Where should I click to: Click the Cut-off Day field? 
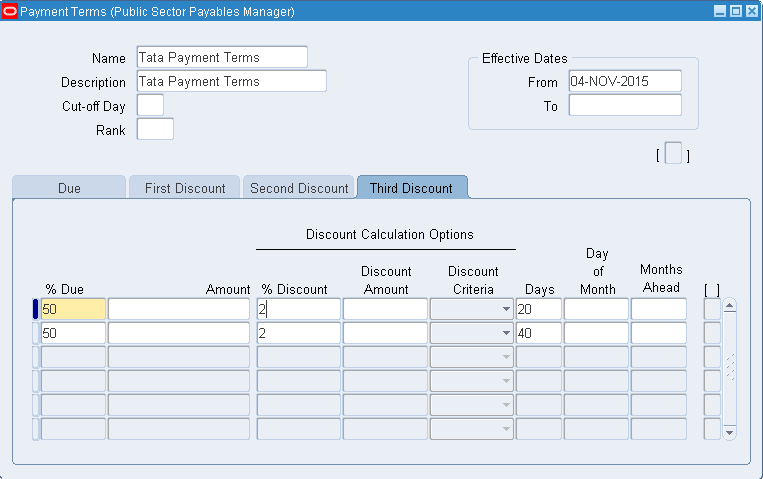coord(150,105)
